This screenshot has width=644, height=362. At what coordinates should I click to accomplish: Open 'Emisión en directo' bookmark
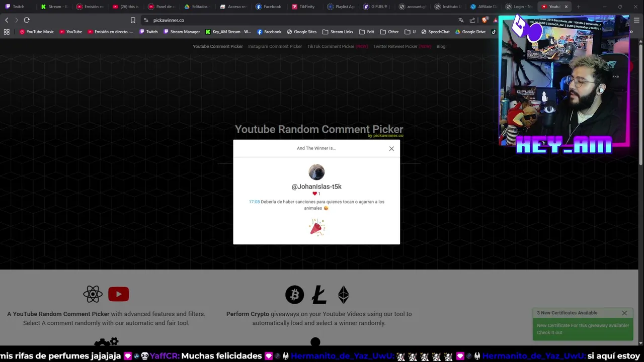tap(111, 32)
